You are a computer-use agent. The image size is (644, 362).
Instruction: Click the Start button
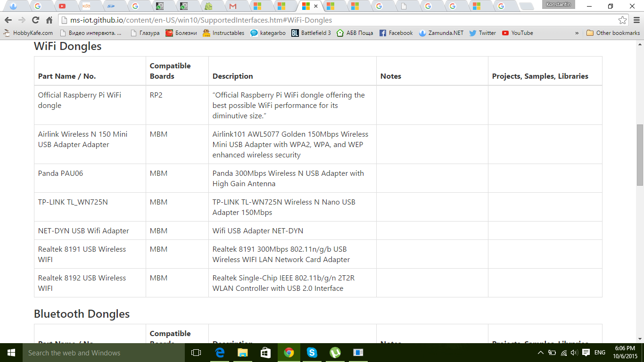10,353
